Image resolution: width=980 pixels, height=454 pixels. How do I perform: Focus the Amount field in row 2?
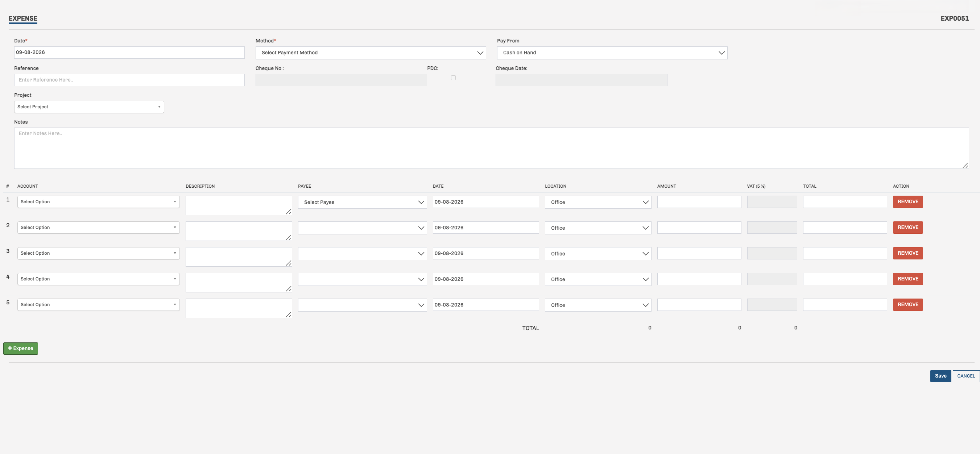pyautogui.click(x=699, y=228)
